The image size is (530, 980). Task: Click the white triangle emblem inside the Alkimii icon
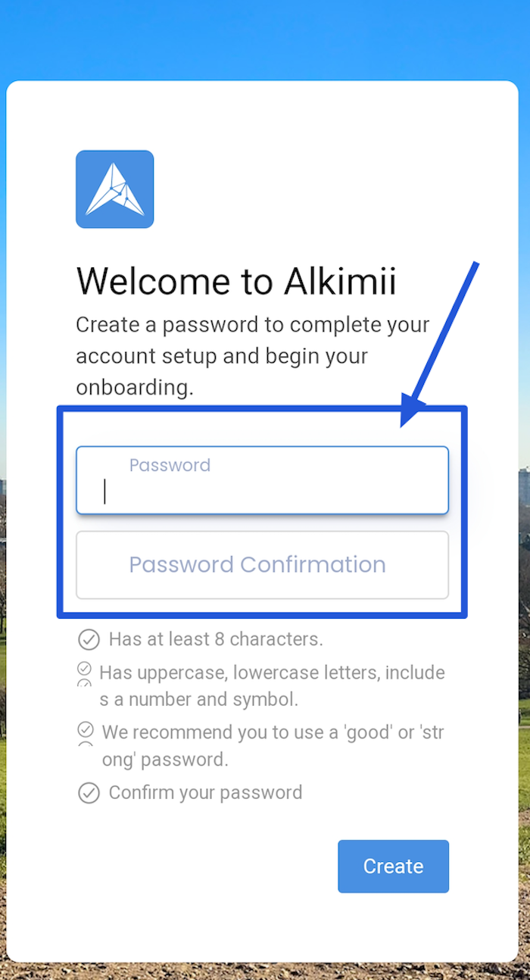pos(114,189)
